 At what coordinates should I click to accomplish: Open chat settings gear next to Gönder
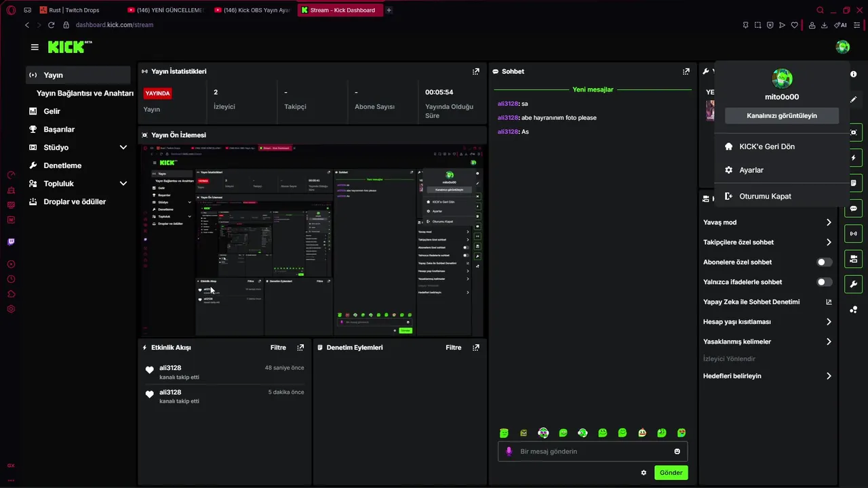[644, 473]
